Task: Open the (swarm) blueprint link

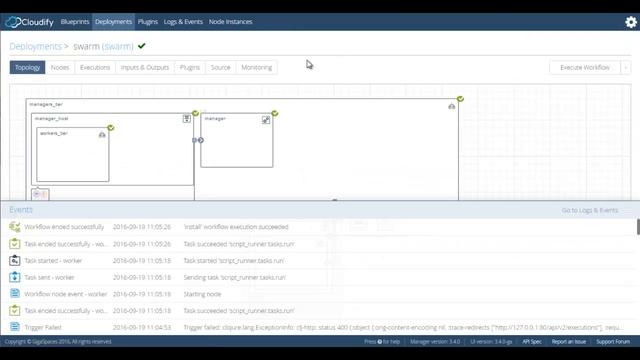Action: pyautogui.click(x=118, y=47)
